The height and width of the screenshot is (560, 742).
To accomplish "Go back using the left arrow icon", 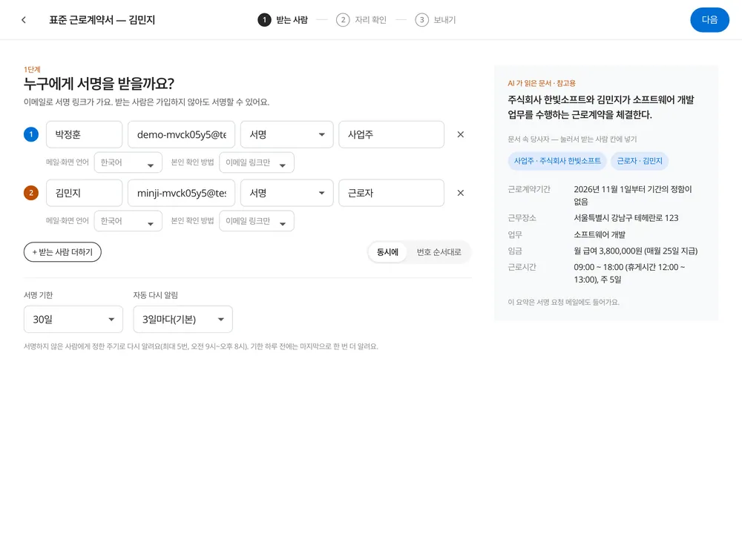I will [24, 20].
